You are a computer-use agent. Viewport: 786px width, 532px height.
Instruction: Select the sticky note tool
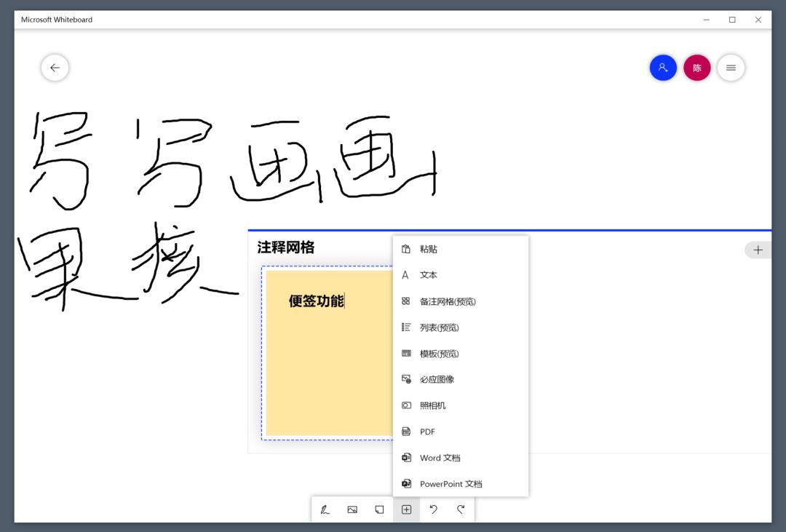pyautogui.click(x=379, y=509)
